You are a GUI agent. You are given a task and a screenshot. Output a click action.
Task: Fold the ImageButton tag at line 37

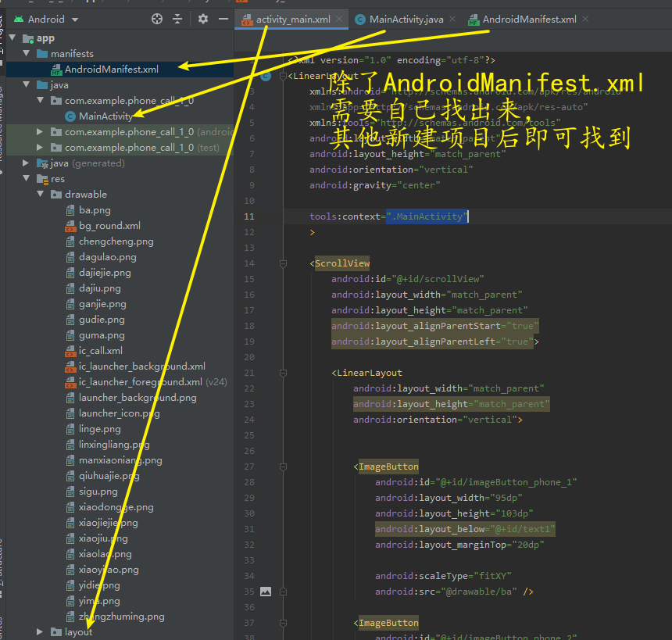click(284, 623)
